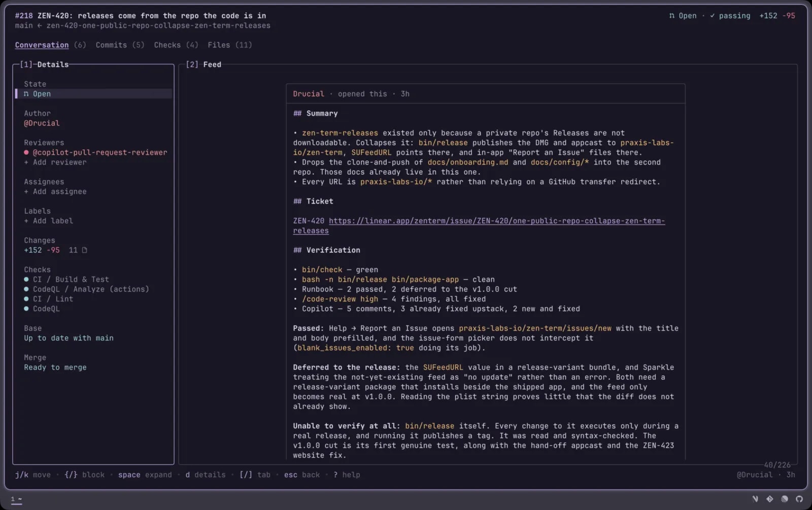
Task: Click 'Ready to merge' status text
Action: click(55, 367)
